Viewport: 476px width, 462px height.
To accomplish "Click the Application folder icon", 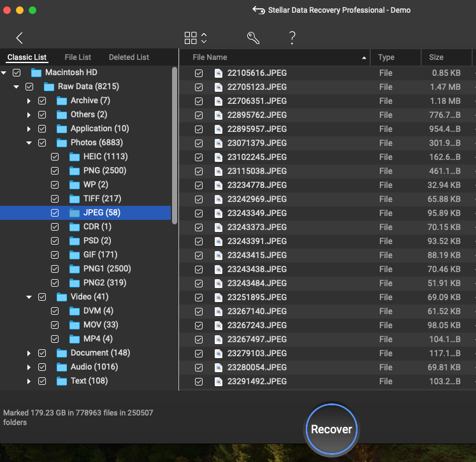I will (62, 129).
